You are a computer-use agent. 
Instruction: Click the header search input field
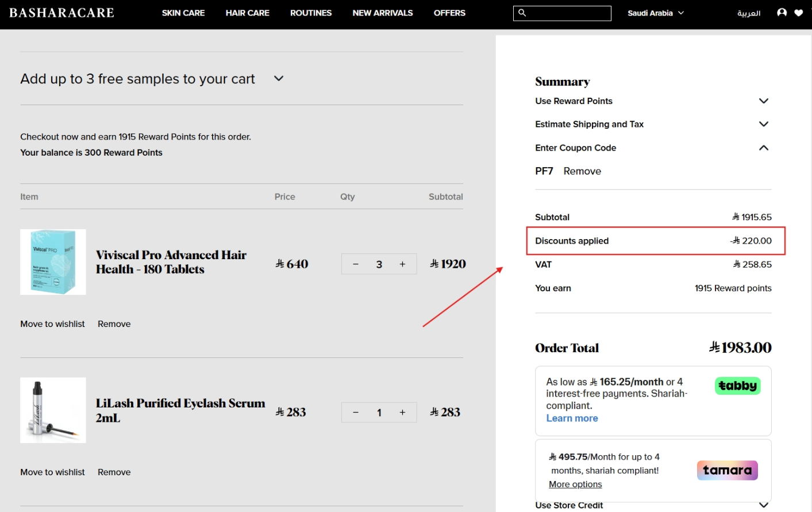tap(562, 13)
